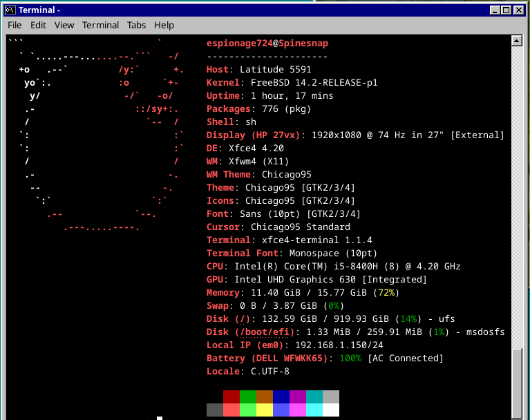Maximize the Terminal window

(x=507, y=10)
